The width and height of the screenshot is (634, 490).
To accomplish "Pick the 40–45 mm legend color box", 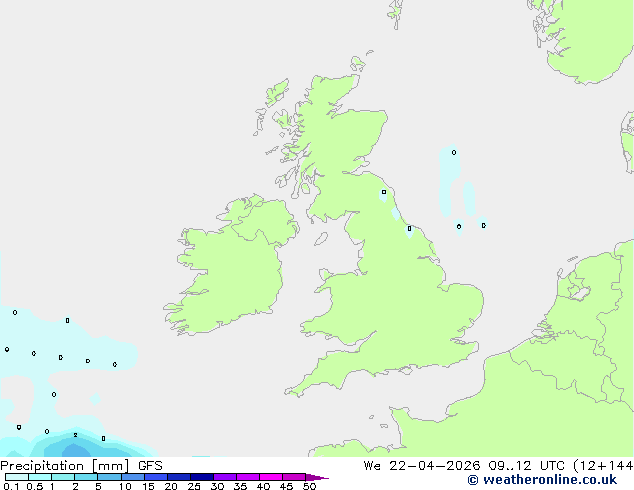I will tap(271, 477).
